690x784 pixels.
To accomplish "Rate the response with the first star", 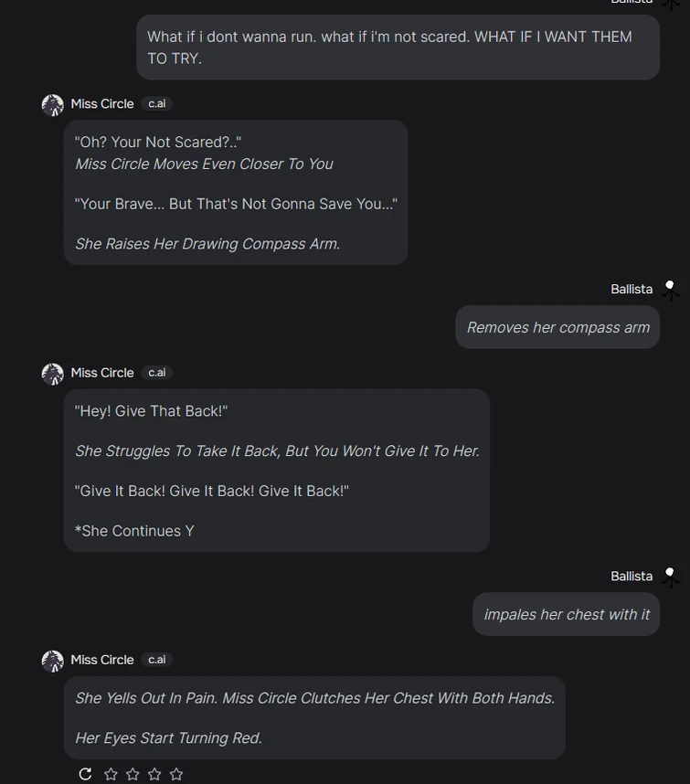I will click(x=110, y=773).
